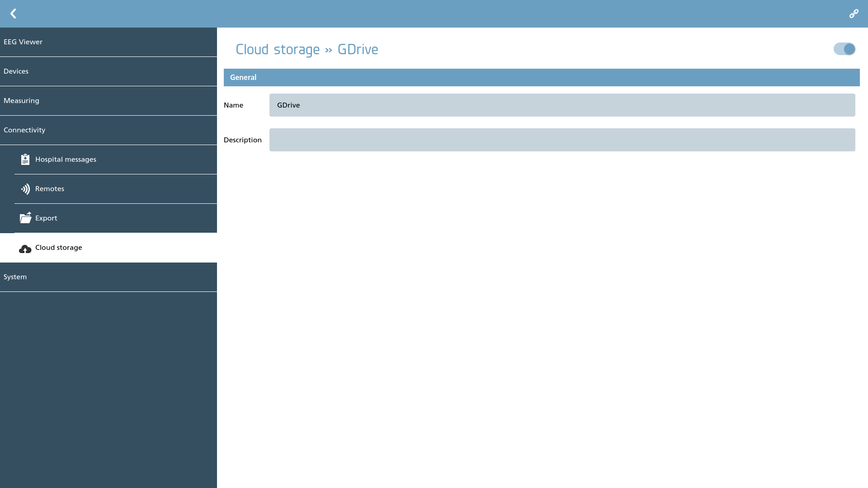Viewport: 868px width, 488px height.
Task: Select Export submenu item
Action: click(x=116, y=218)
